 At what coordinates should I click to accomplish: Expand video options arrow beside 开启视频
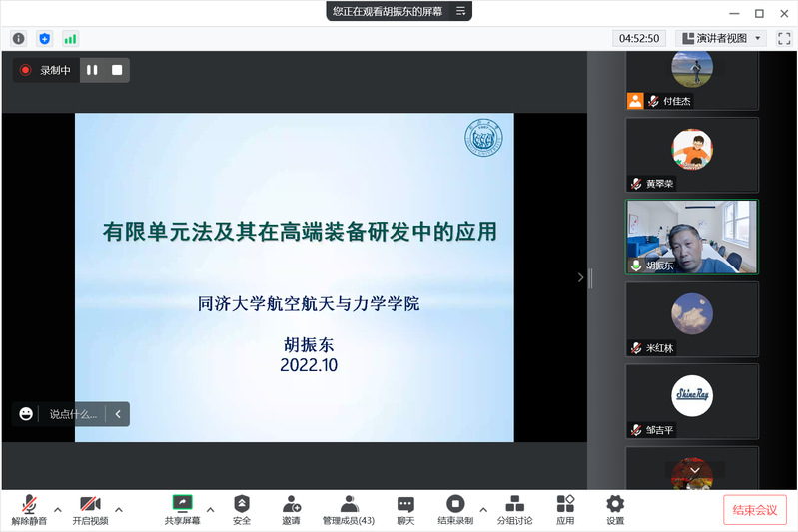119,509
